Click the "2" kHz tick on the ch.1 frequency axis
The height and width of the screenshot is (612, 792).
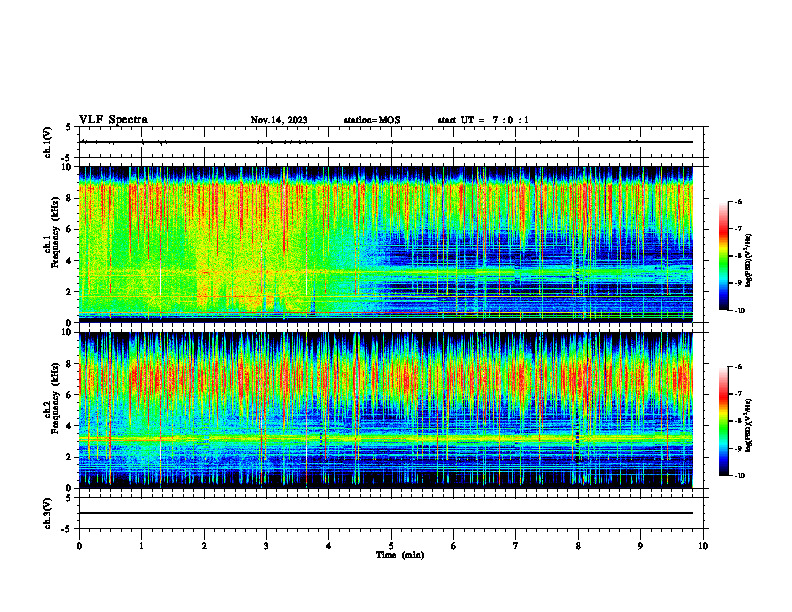pyautogui.click(x=69, y=291)
